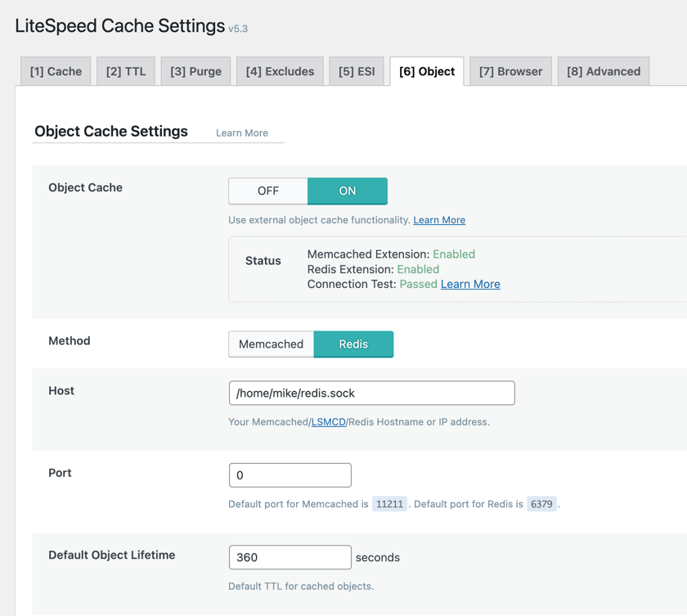Screen dimensions: 687x616
Task: Click the LiteSpeed Cache Settings page title
Action: [120, 26]
